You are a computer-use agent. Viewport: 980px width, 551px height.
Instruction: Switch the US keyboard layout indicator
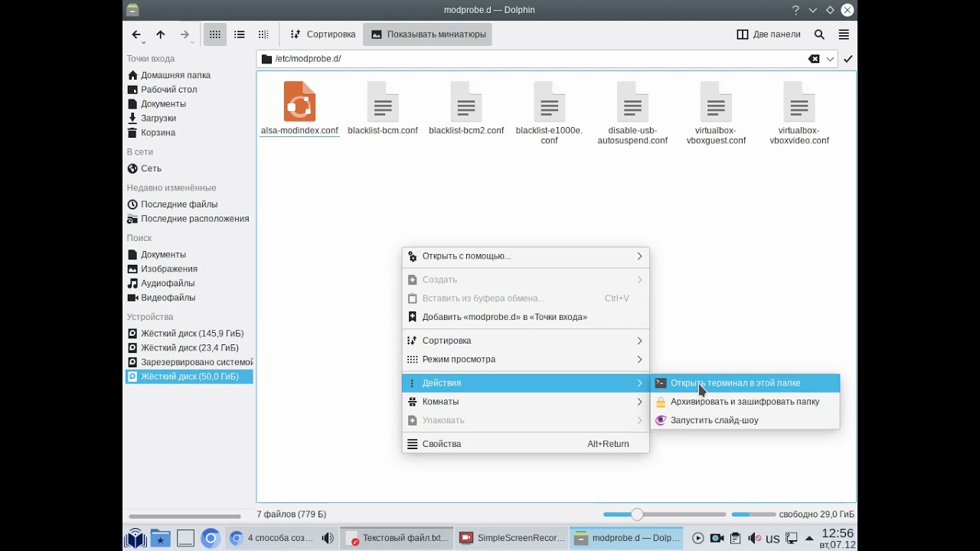tap(773, 539)
